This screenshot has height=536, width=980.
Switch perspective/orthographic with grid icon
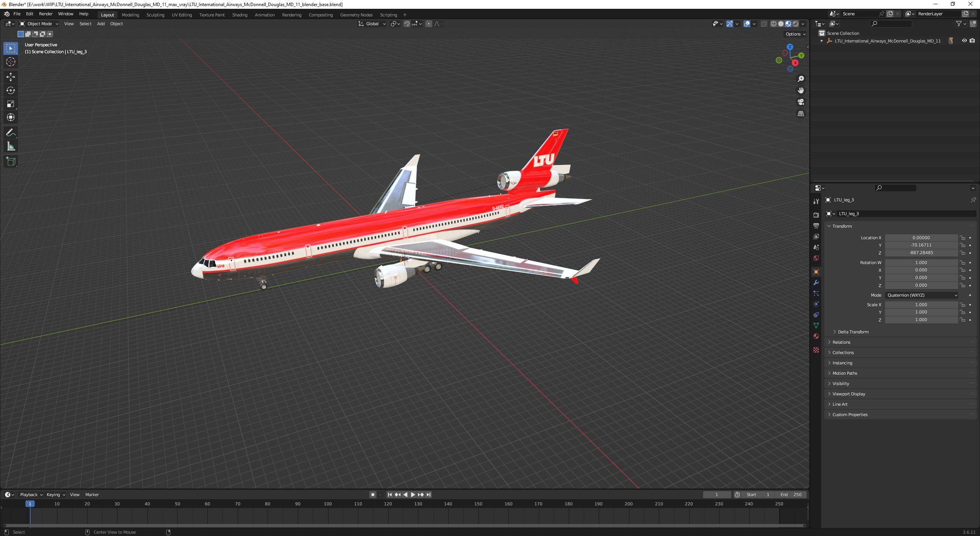click(x=800, y=114)
